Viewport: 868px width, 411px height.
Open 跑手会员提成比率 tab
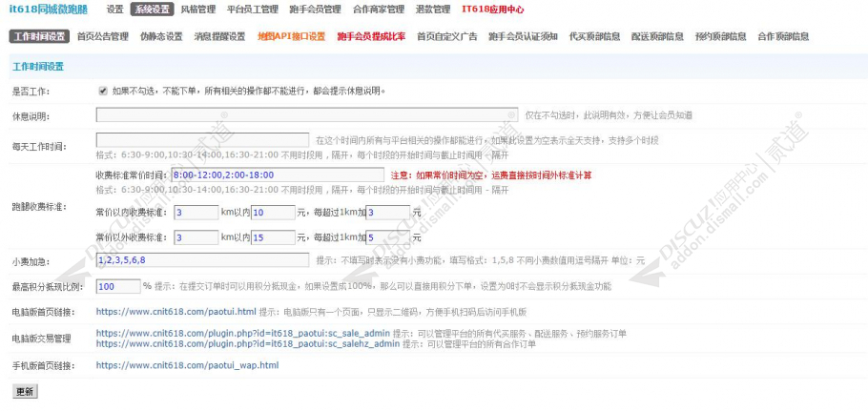pos(371,36)
